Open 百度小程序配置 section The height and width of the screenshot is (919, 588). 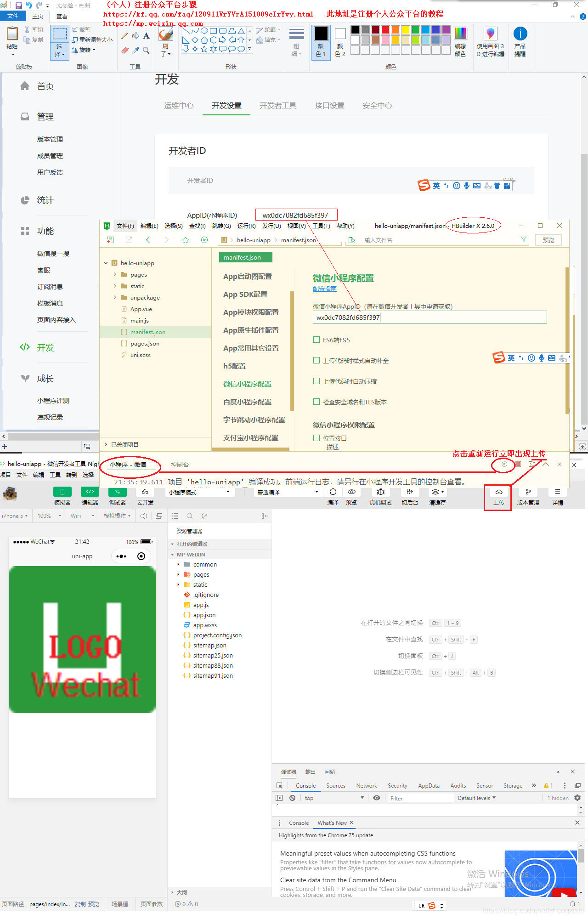(x=247, y=402)
